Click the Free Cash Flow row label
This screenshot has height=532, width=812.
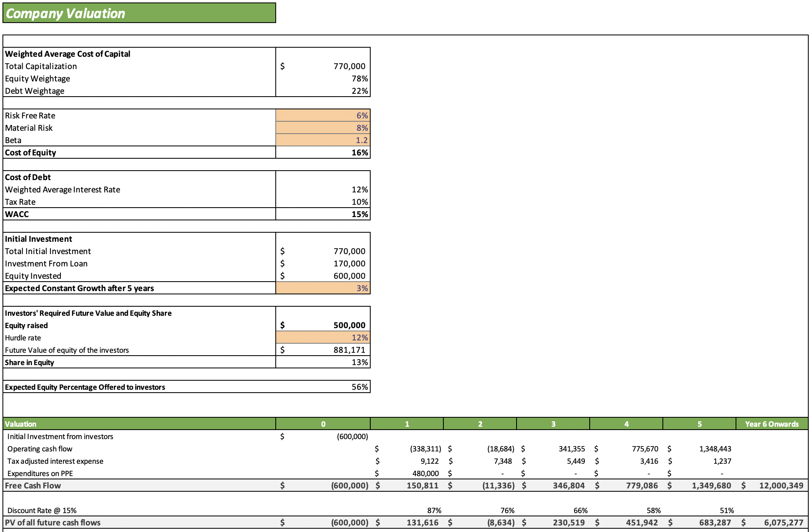[x=34, y=486]
